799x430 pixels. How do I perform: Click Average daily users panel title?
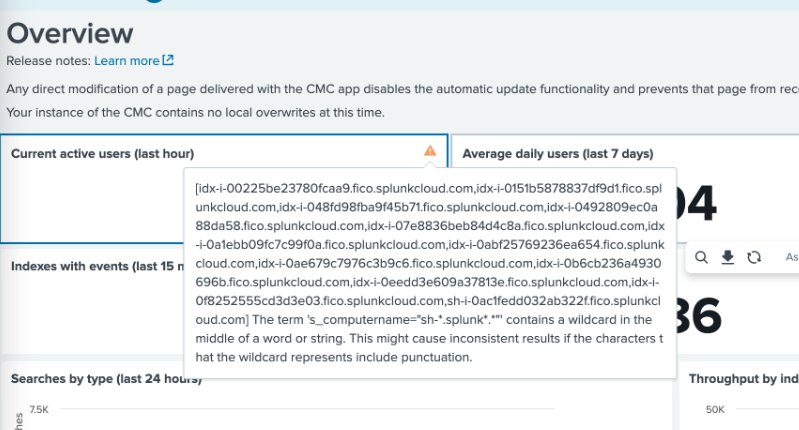[x=557, y=154]
